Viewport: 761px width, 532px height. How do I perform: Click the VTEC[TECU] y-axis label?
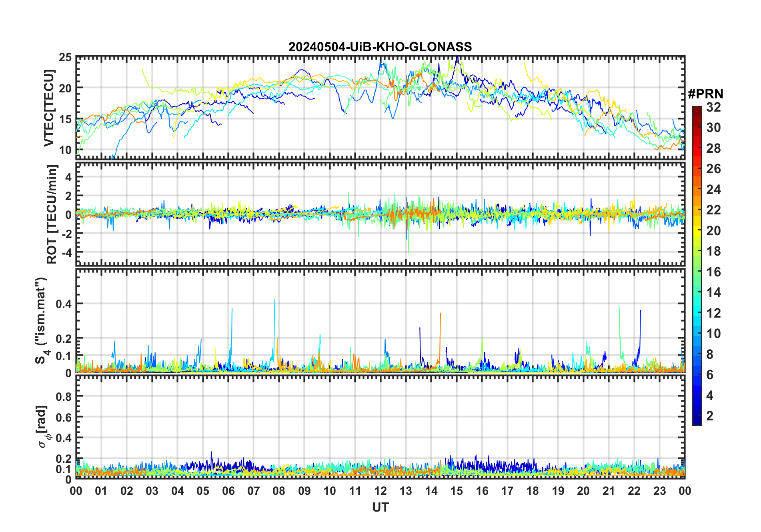49,108
